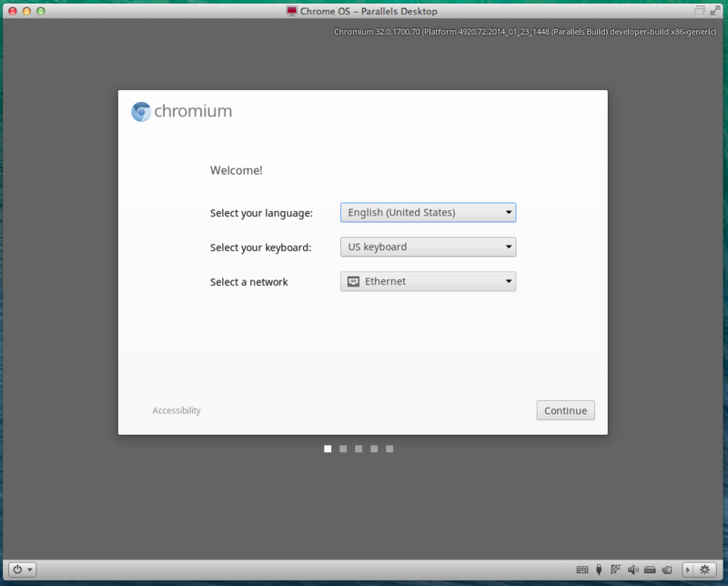Viewport: 728px width, 586px height.
Task: Click the sound speaker icon in status bar
Action: tap(632, 570)
